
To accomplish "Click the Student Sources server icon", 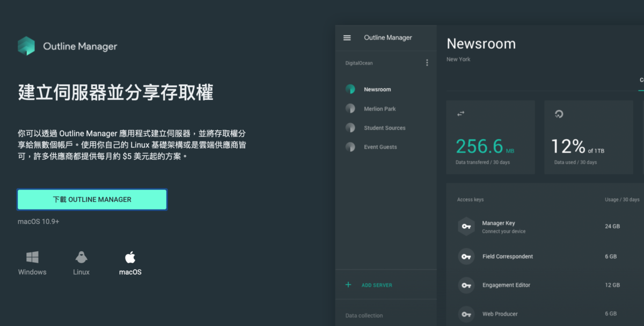I will coord(350,128).
